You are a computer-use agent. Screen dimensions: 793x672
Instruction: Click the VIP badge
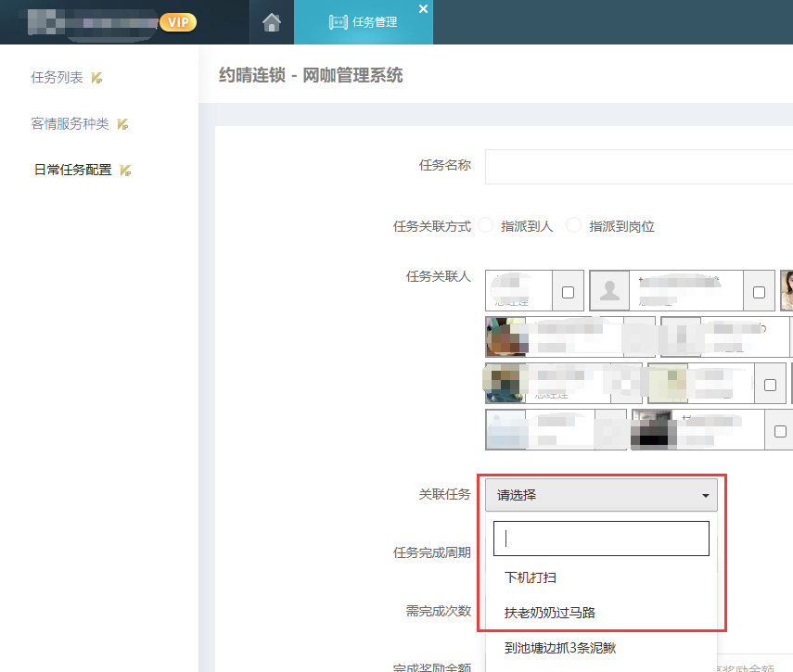click(178, 22)
